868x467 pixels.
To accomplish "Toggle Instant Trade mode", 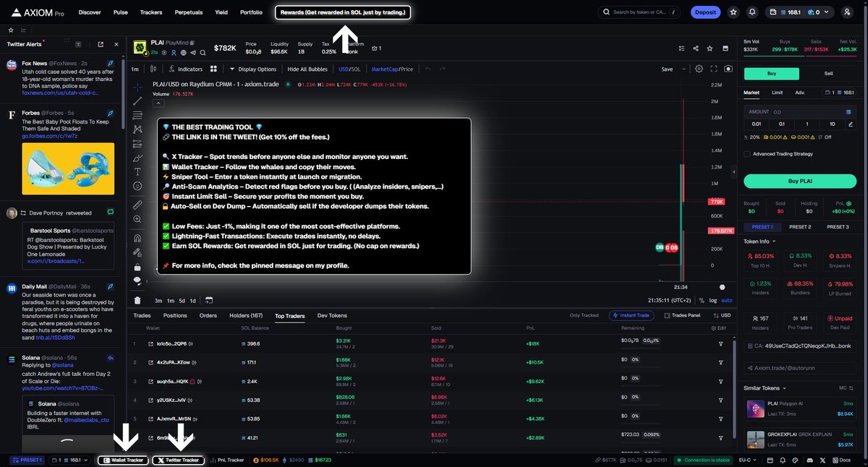I will (633, 315).
